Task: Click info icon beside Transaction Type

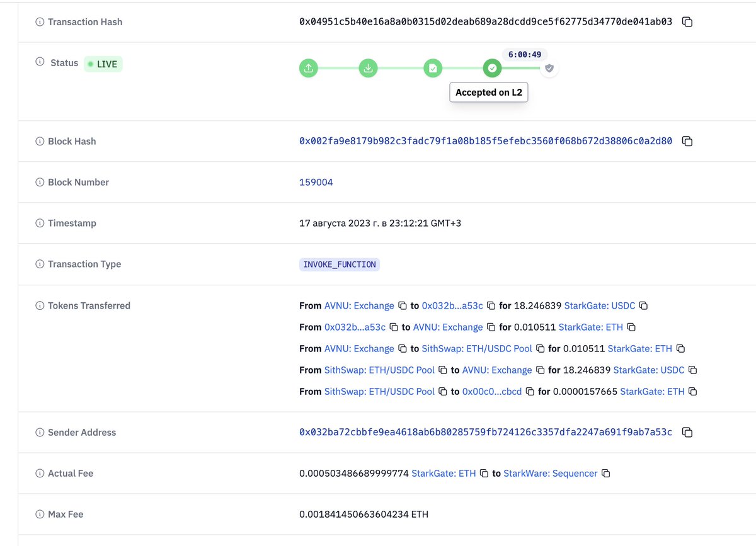Action: (x=40, y=264)
